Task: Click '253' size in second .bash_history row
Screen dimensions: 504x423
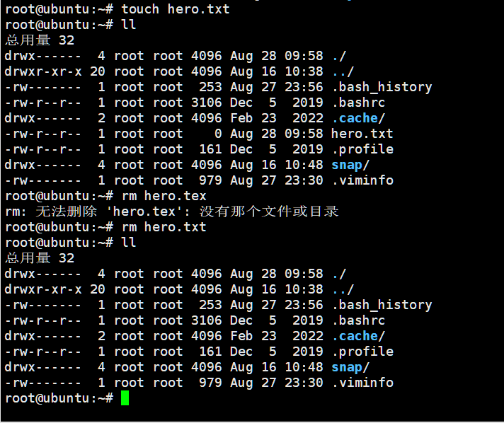Action: click(x=210, y=305)
